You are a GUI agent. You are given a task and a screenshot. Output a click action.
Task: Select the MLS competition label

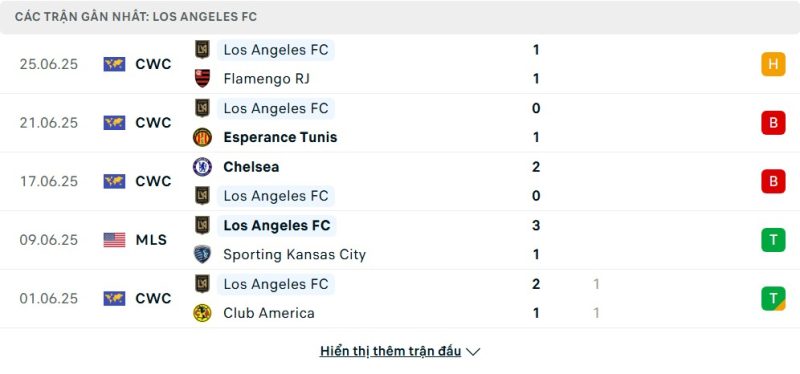point(151,240)
